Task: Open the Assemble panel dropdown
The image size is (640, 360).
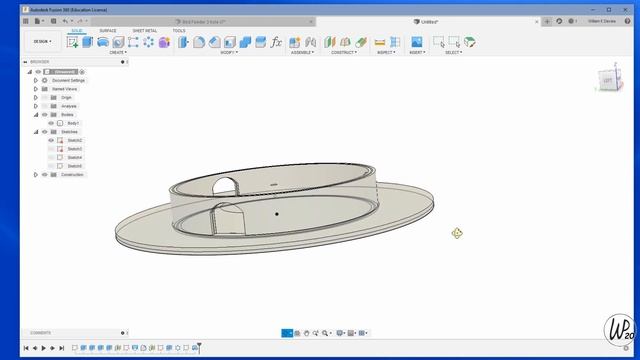Action: tap(302, 53)
